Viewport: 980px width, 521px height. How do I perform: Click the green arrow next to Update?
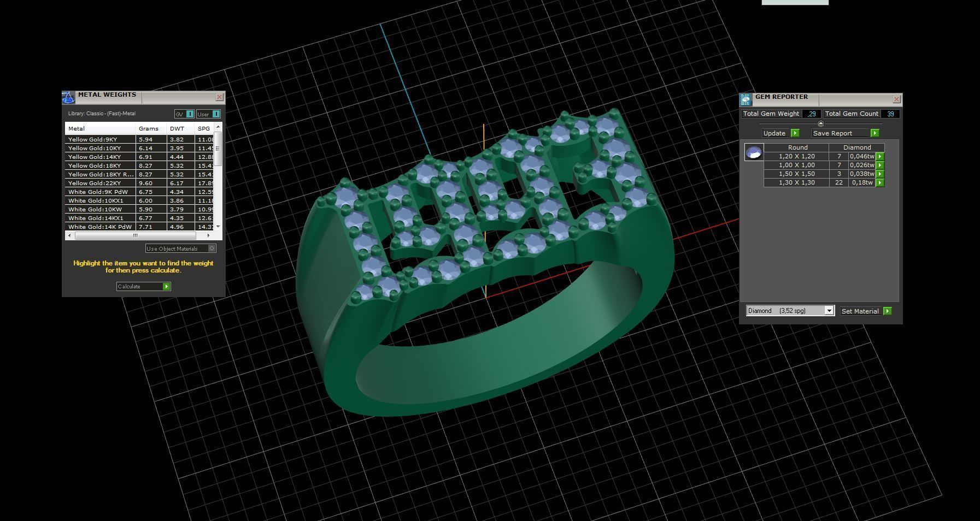[795, 133]
